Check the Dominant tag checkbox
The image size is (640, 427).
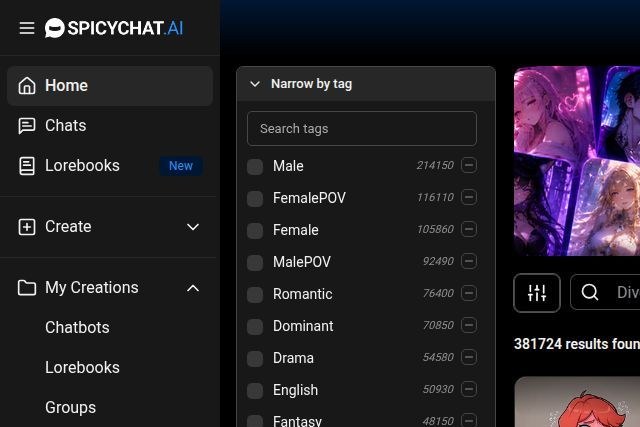click(255, 326)
